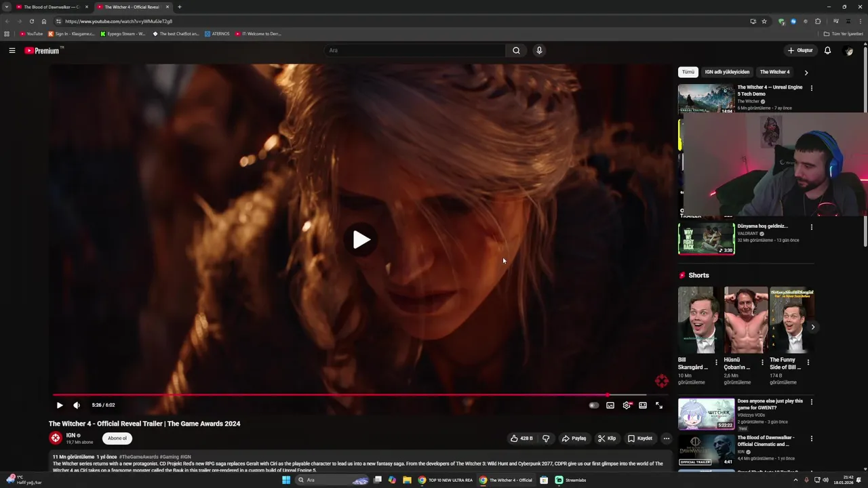Open the account avatar menu
This screenshot has height=488, width=868.
848,51
